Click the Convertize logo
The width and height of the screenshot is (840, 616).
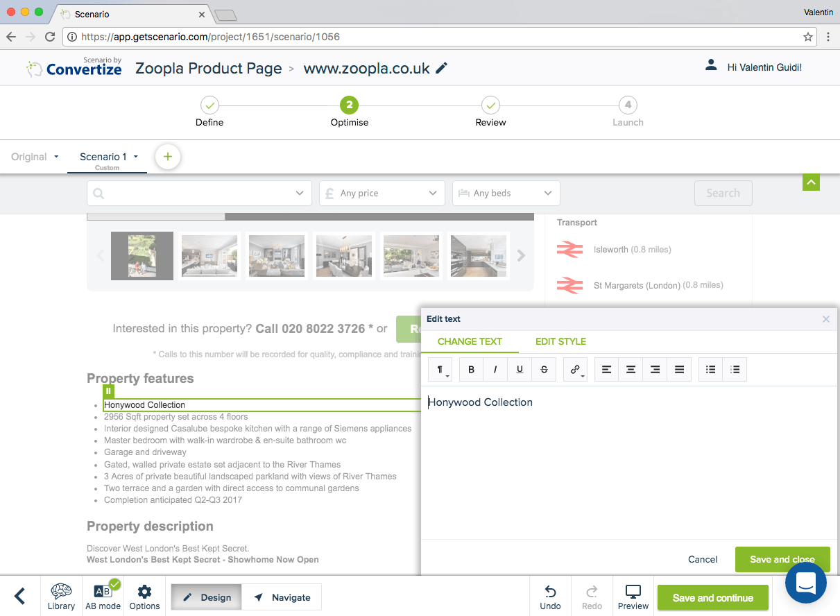coord(74,67)
